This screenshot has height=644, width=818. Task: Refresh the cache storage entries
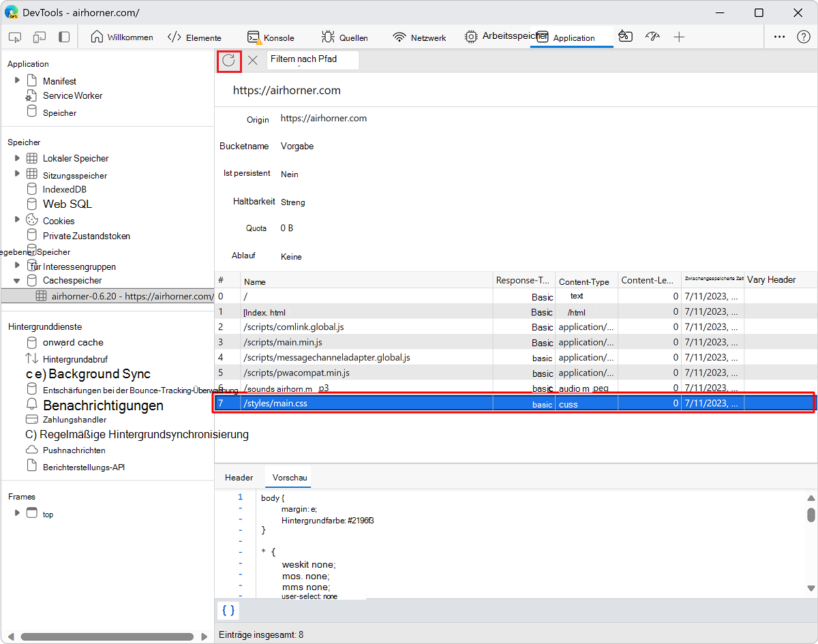point(229,60)
